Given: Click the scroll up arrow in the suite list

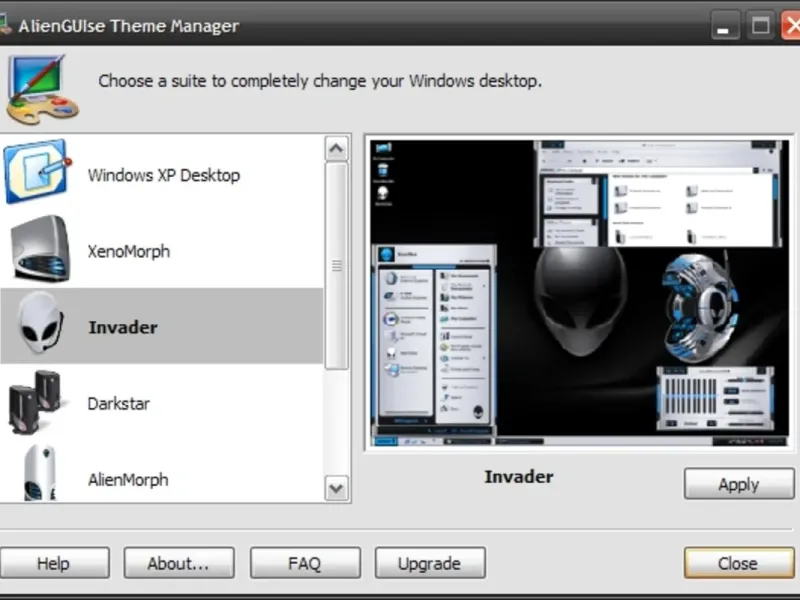Looking at the screenshot, I should pos(336,148).
